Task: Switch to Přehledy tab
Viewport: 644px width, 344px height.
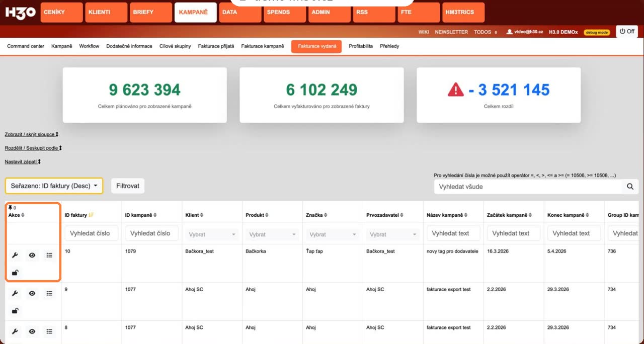Action: 389,46
